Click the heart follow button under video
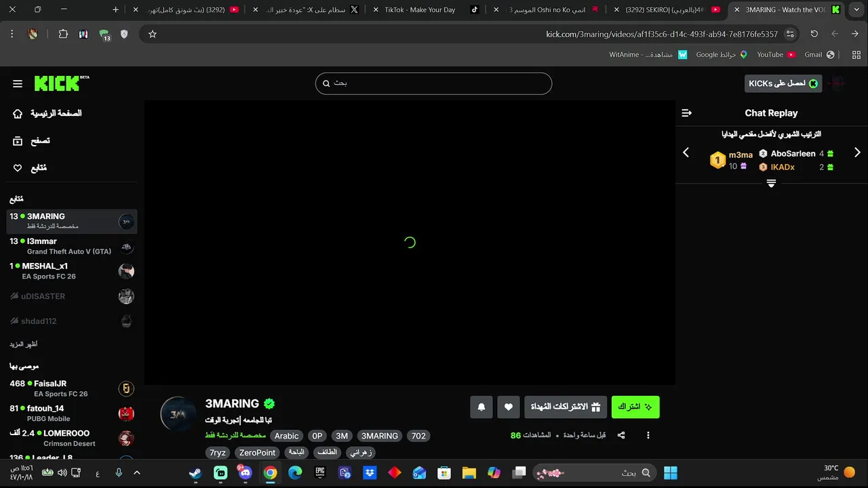The image size is (868, 488). click(509, 407)
